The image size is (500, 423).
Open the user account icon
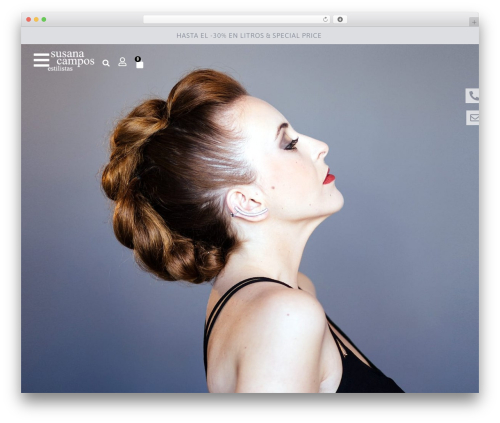[x=122, y=62]
